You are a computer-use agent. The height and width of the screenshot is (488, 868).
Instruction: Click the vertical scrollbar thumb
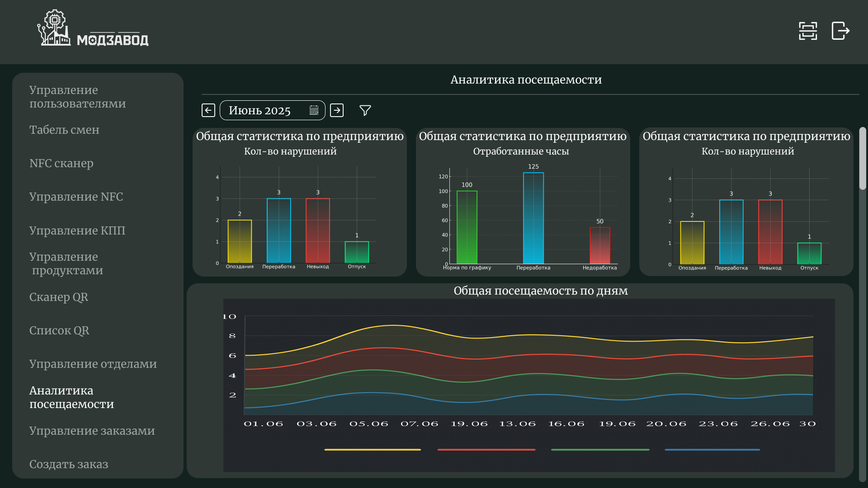[863, 158]
